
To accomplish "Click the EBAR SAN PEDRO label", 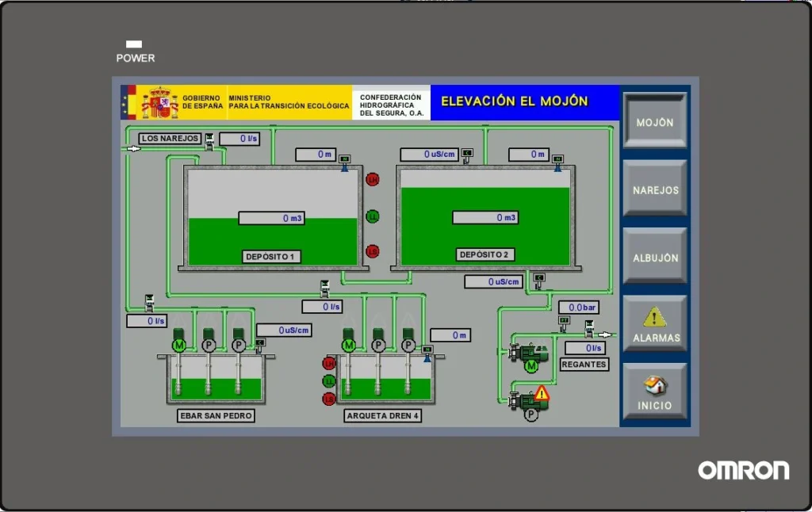I will pyautogui.click(x=216, y=415).
